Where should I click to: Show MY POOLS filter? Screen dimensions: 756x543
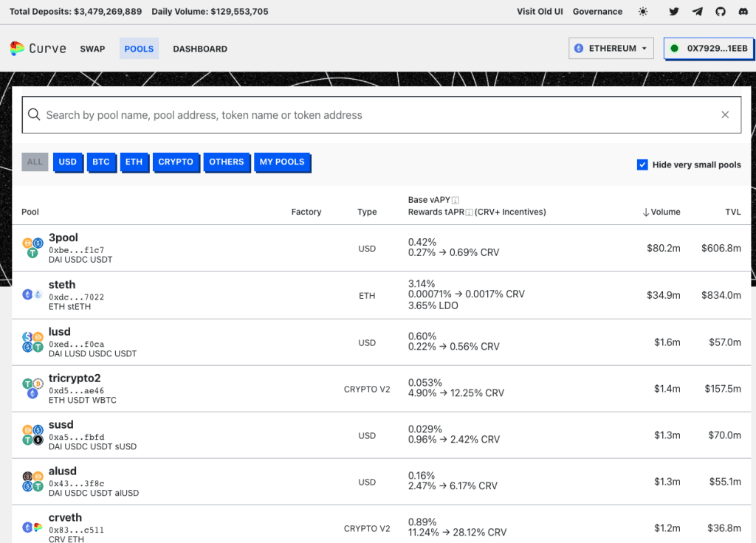click(282, 162)
